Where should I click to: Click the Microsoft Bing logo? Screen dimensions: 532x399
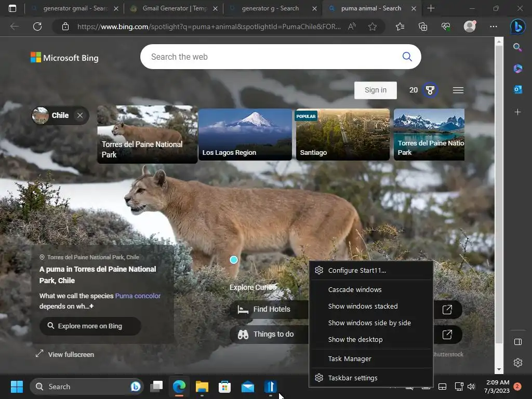pos(64,58)
